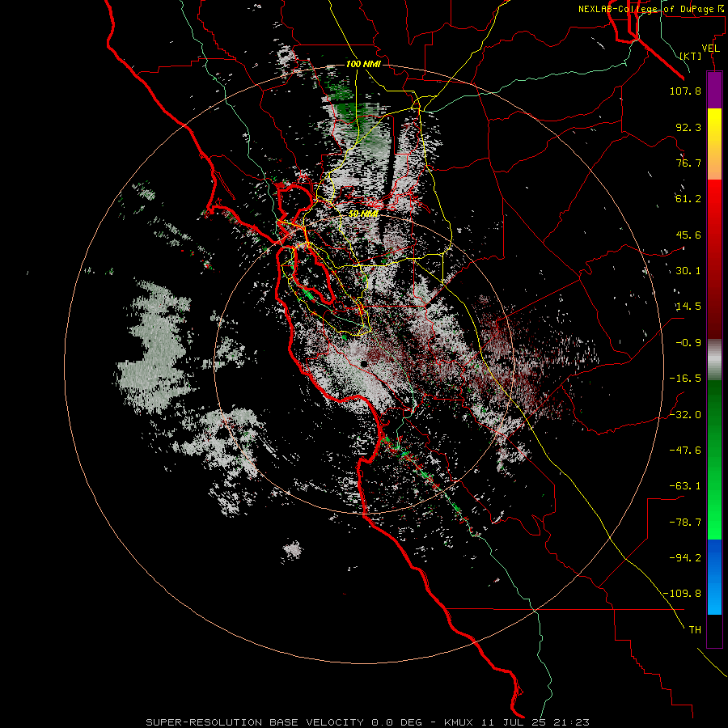Select the 107.8 legend value
This screenshot has width=728, height=728.
click(x=685, y=91)
